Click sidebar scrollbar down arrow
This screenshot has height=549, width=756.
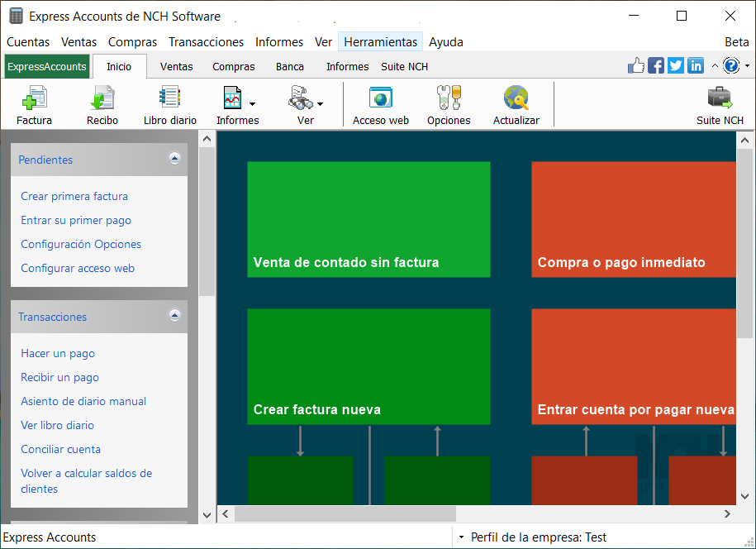click(x=207, y=515)
